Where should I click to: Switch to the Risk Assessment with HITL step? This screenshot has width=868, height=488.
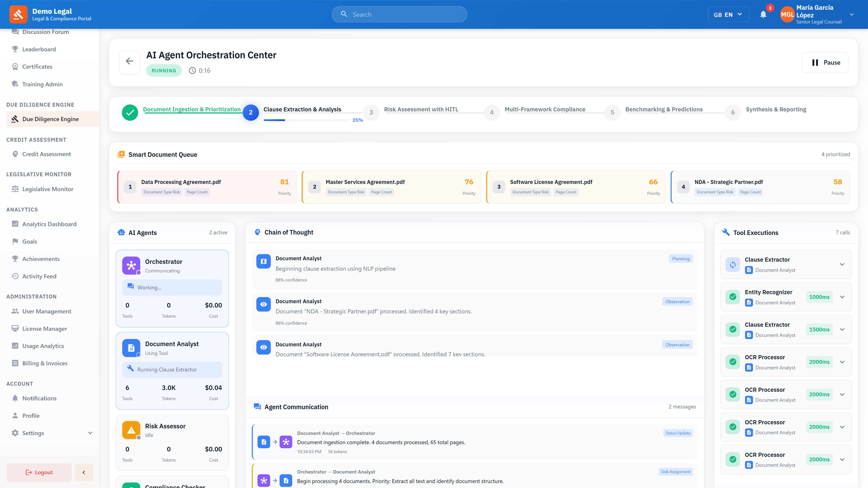421,109
